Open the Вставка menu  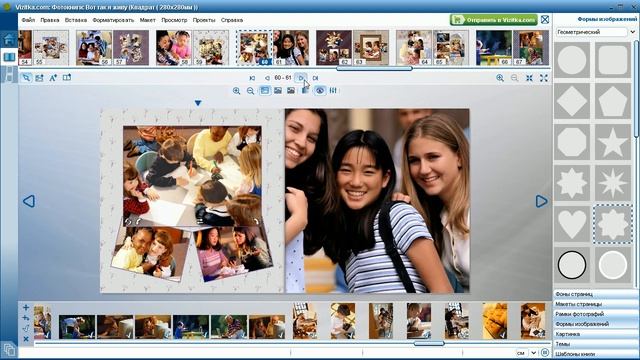click(x=76, y=20)
